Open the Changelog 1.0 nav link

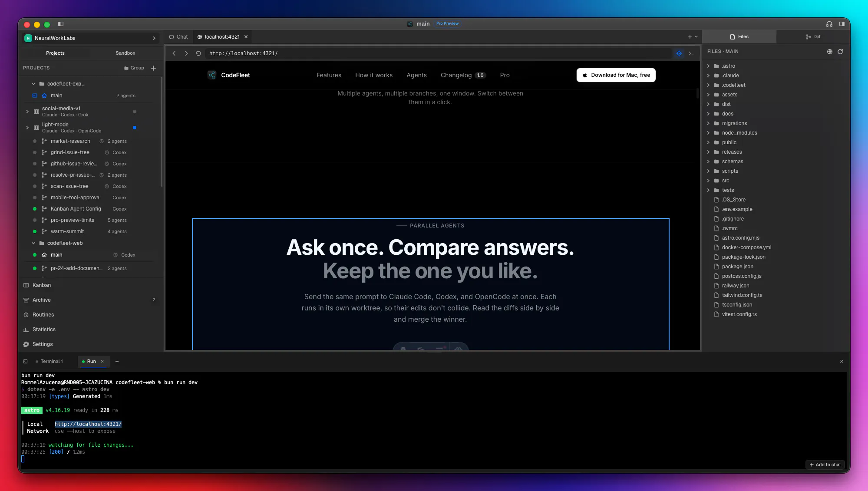pyautogui.click(x=463, y=75)
